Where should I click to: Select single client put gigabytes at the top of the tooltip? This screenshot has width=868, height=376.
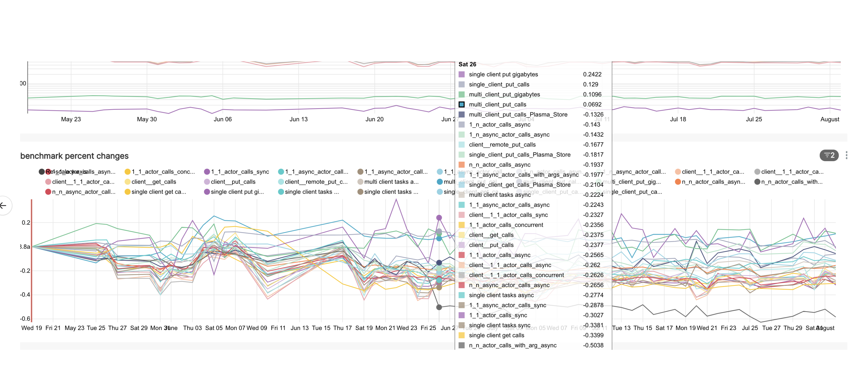tap(504, 74)
